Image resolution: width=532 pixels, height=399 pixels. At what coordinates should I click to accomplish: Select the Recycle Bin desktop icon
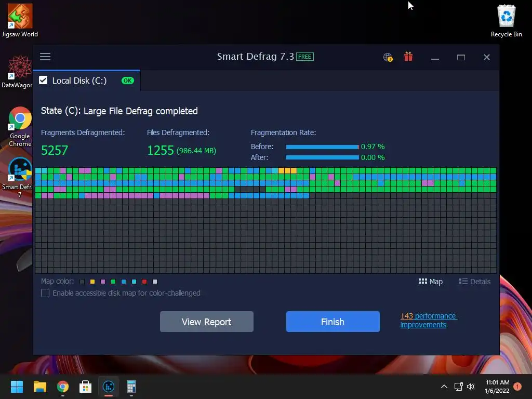[x=506, y=21]
